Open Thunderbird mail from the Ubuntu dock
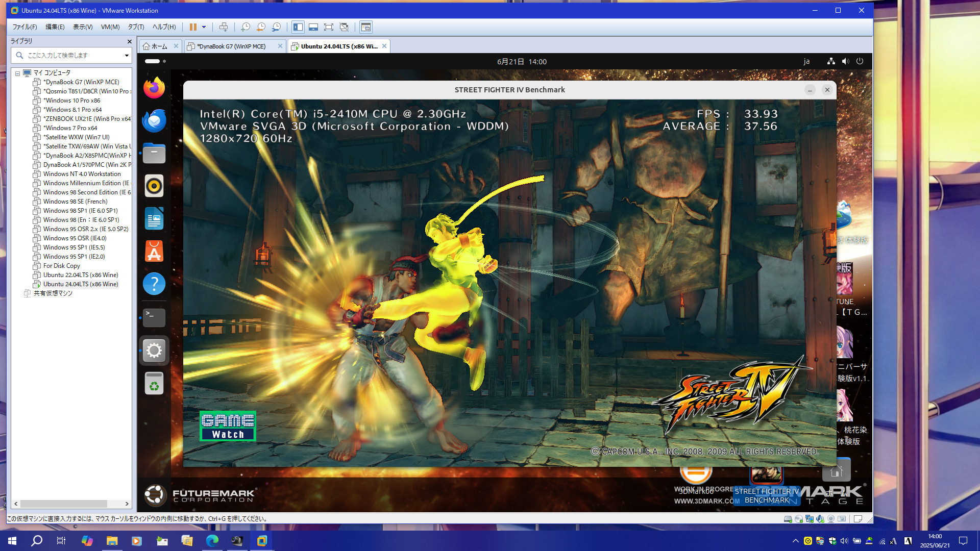The width and height of the screenshot is (980, 551). (x=154, y=120)
